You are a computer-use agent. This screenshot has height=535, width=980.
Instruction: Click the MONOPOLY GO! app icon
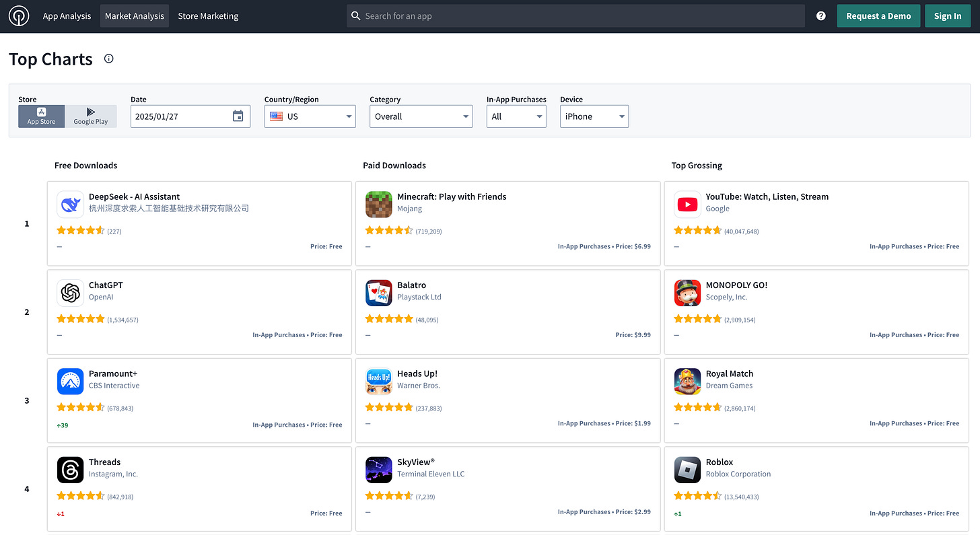687,293
